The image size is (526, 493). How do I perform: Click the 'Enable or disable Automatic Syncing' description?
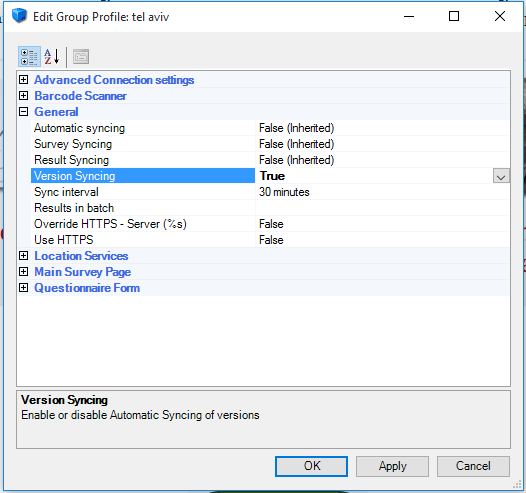140,415
